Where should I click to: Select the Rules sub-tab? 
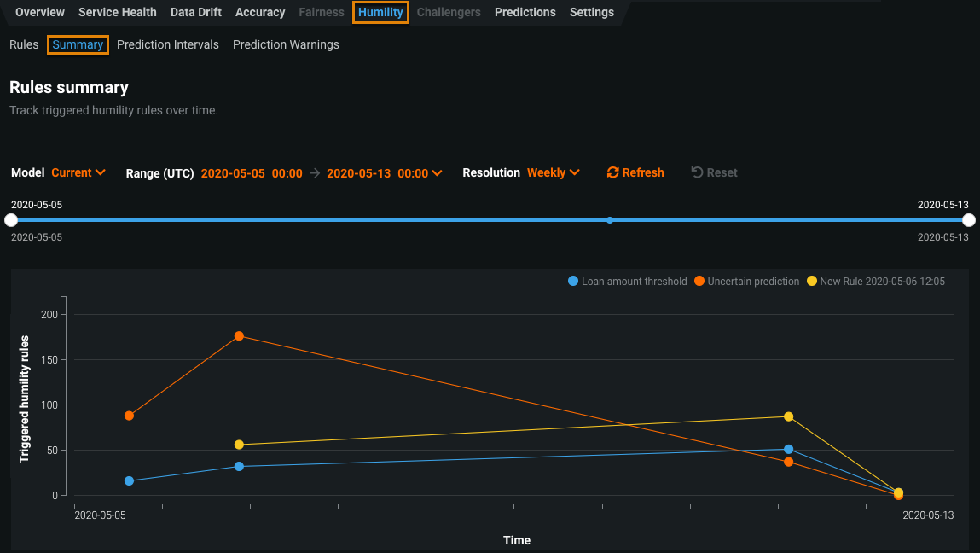[x=24, y=44]
